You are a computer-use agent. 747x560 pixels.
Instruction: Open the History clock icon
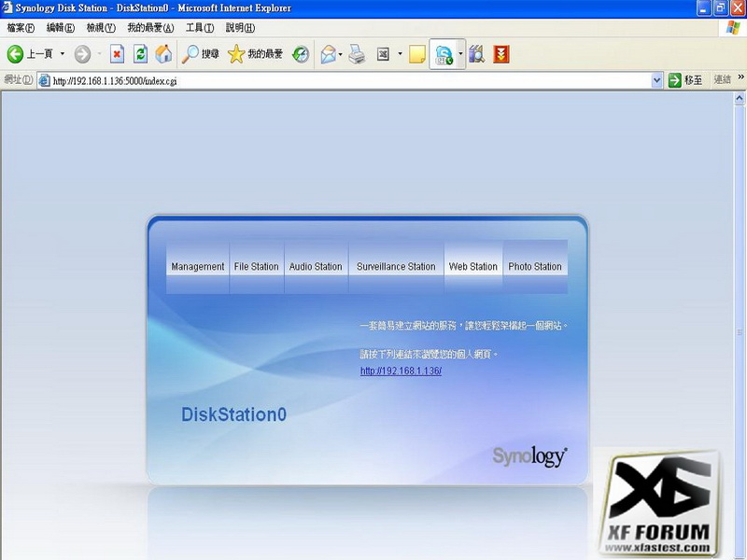[x=301, y=54]
